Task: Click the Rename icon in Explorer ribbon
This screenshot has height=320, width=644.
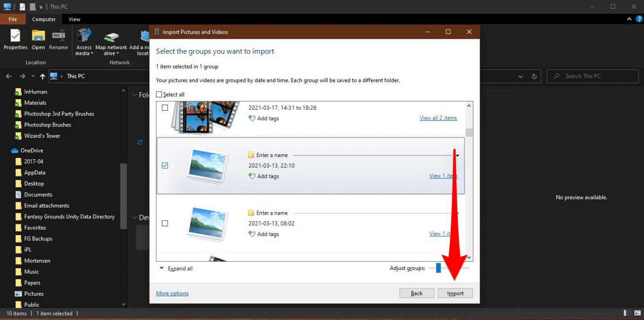Action: click(58, 36)
